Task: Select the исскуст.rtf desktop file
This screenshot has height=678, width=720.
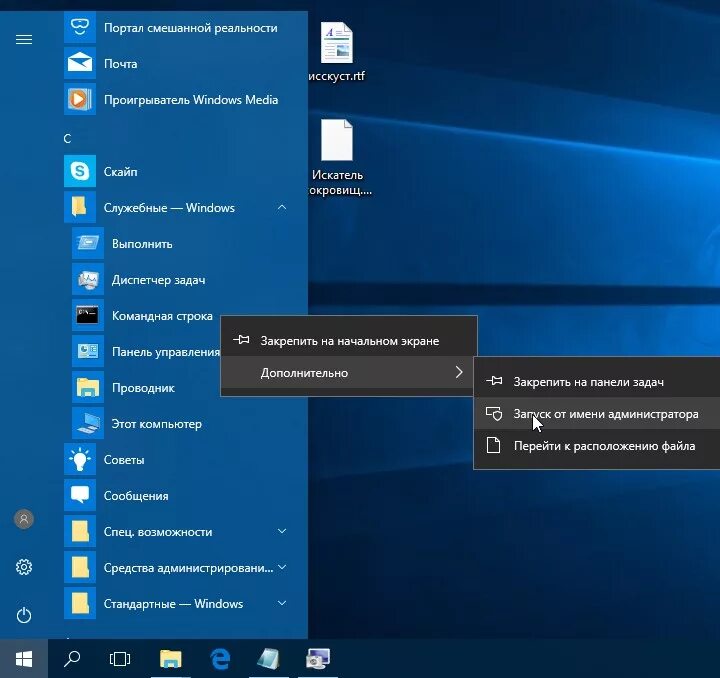Action: tap(337, 52)
